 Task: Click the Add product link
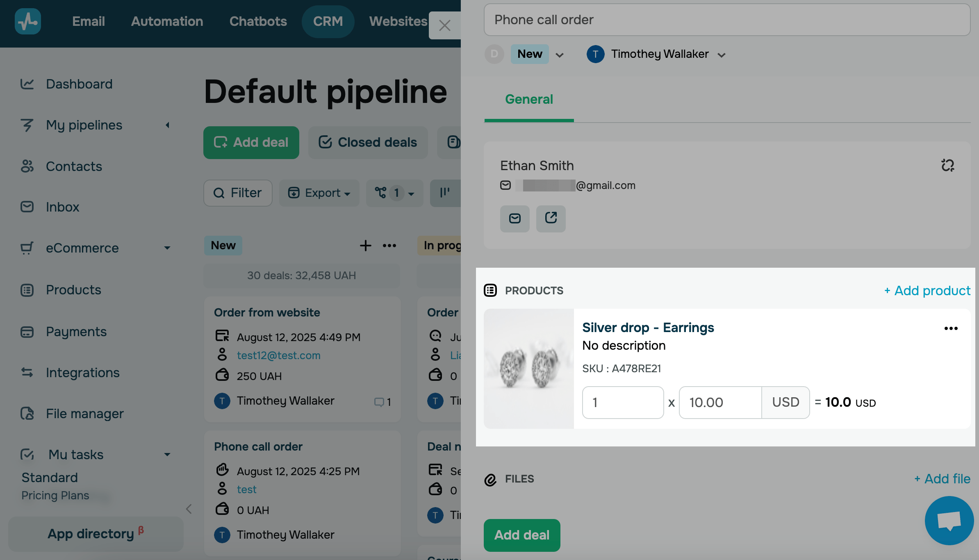(x=927, y=291)
